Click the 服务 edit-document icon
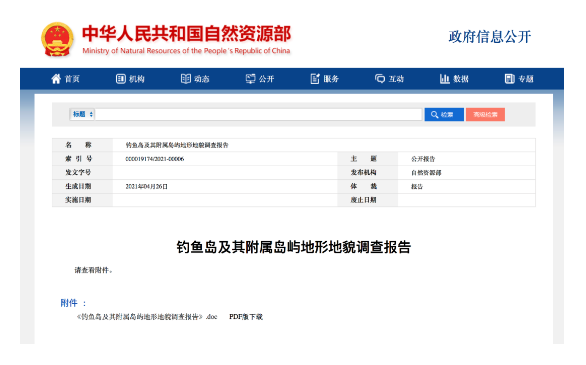586x365 pixels. click(x=315, y=79)
